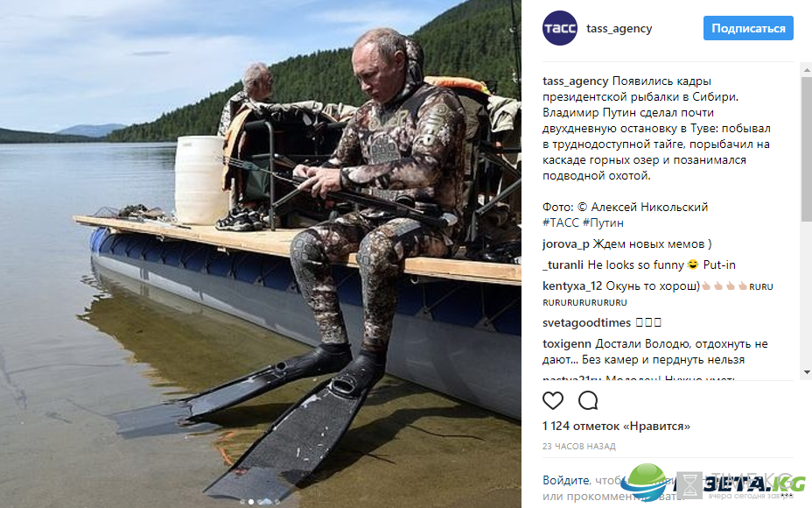Viewport: 812px width, 508px height.
Task: Open tass_agency profile from header username
Action: coord(619,29)
